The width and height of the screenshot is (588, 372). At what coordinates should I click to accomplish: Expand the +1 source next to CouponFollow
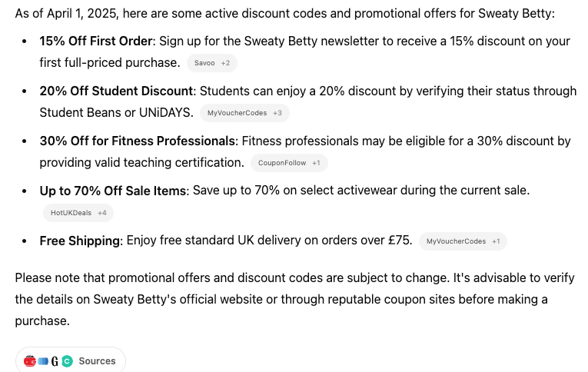(316, 163)
